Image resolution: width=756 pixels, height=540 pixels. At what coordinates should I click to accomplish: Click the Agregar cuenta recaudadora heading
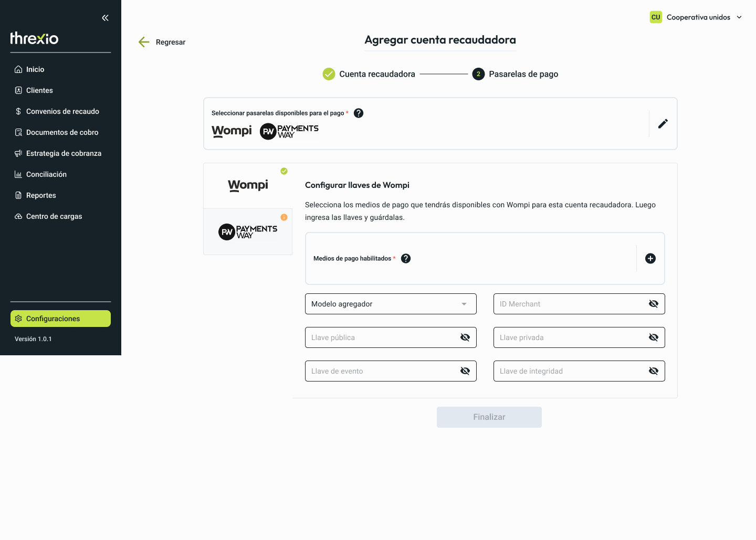click(x=440, y=40)
